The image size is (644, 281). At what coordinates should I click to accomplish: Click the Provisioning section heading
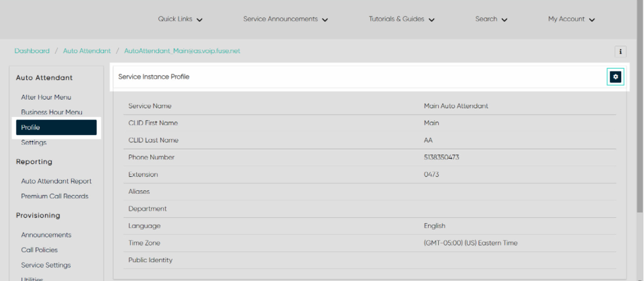point(38,215)
